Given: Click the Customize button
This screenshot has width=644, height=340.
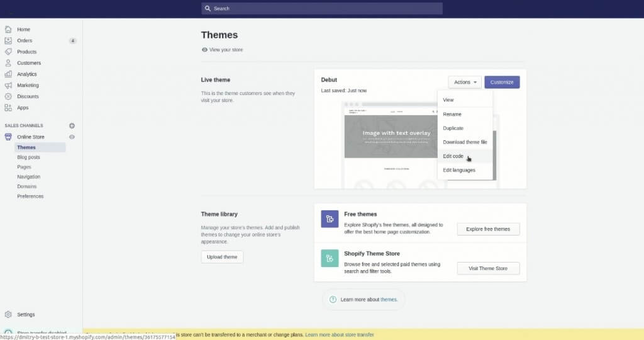Looking at the screenshot, I should [x=502, y=82].
